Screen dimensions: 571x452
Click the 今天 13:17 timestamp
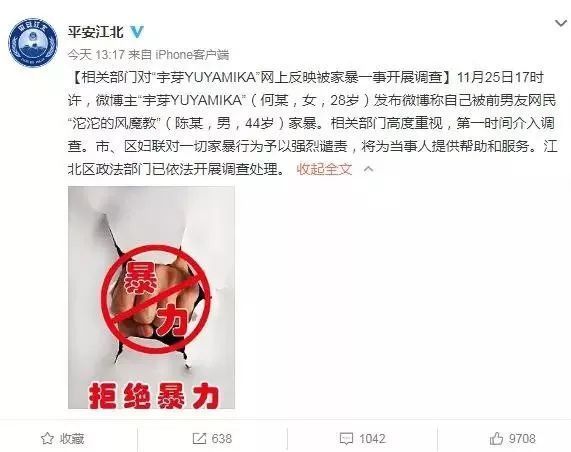click(96, 55)
